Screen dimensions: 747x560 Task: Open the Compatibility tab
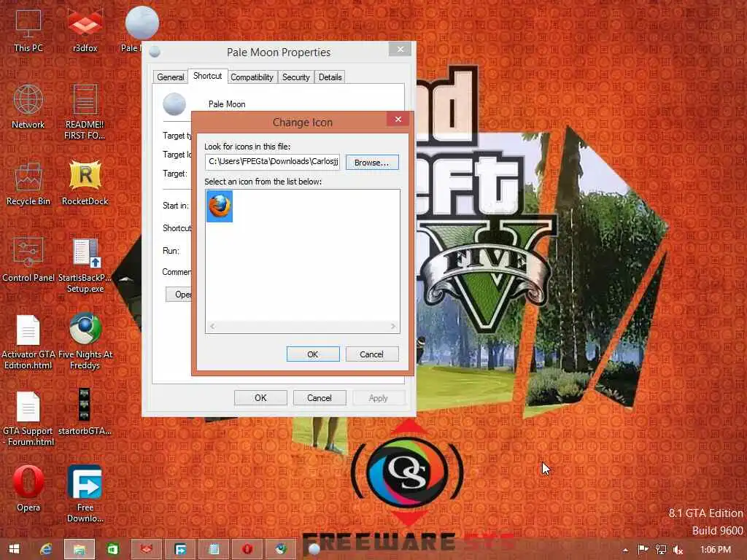pyautogui.click(x=252, y=77)
